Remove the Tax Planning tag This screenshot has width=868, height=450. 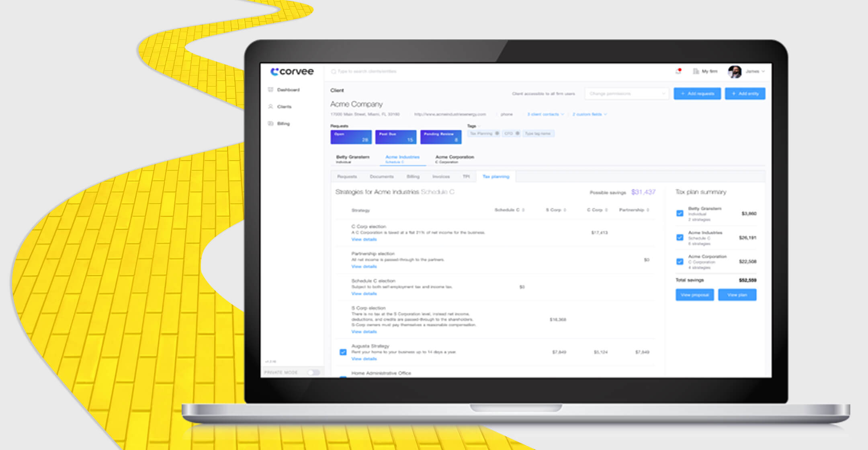click(497, 133)
